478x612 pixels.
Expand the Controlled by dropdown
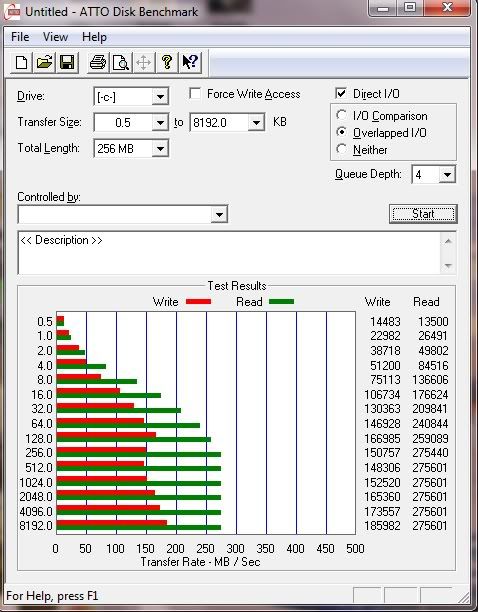(x=219, y=214)
